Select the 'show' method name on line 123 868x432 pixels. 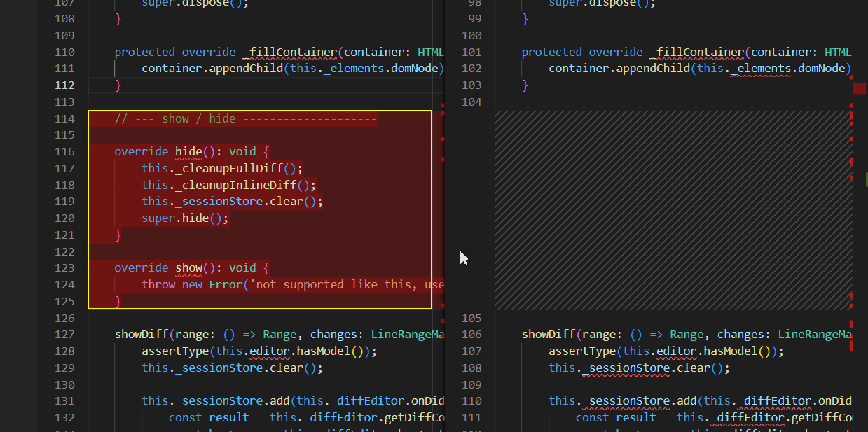tap(188, 267)
